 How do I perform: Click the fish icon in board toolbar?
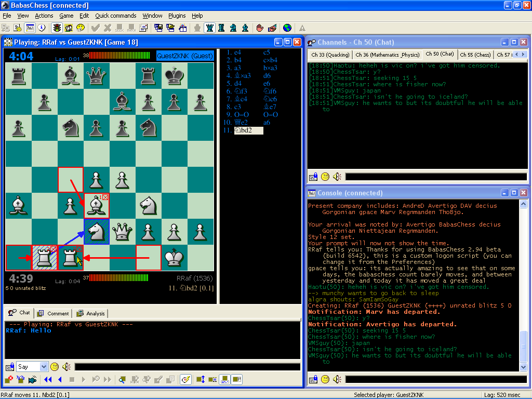(33, 379)
